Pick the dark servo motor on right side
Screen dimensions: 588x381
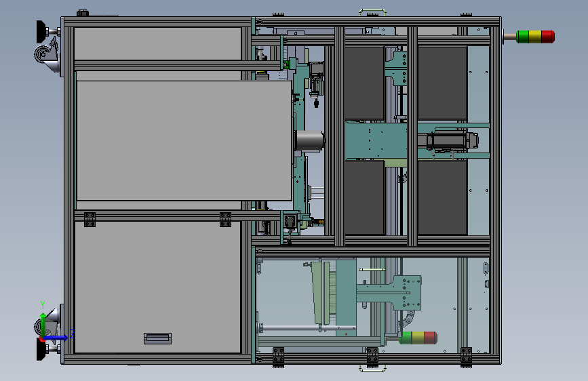pos(452,141)
